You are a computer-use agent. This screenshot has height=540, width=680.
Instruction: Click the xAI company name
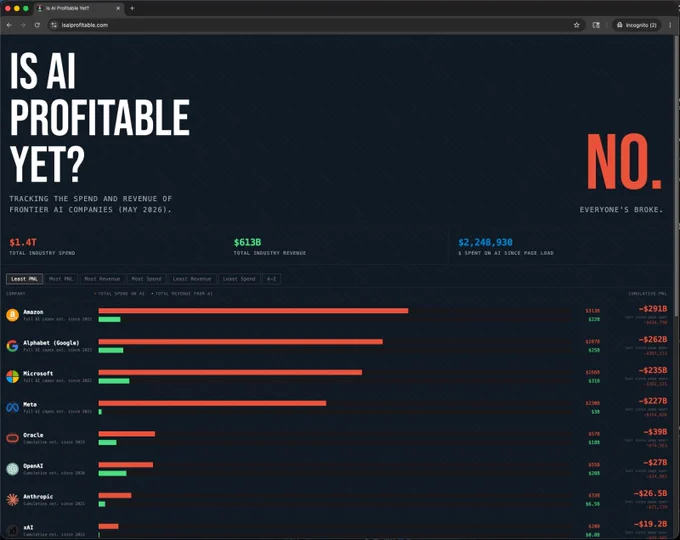pos(28,527)
